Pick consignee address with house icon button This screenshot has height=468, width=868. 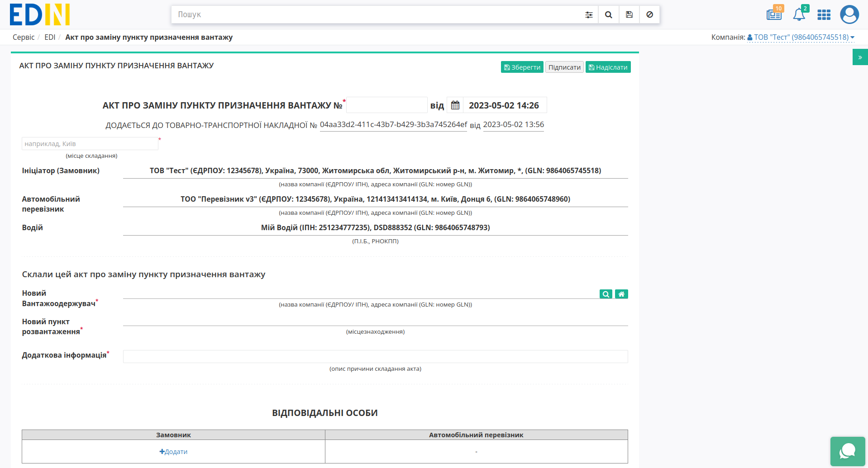point(621,294)
